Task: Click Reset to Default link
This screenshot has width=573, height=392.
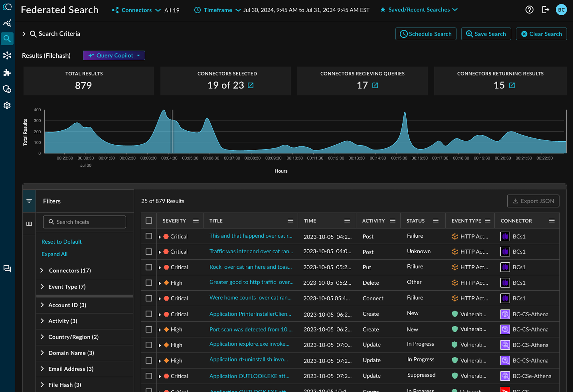Action: click(x=61, y=242)
